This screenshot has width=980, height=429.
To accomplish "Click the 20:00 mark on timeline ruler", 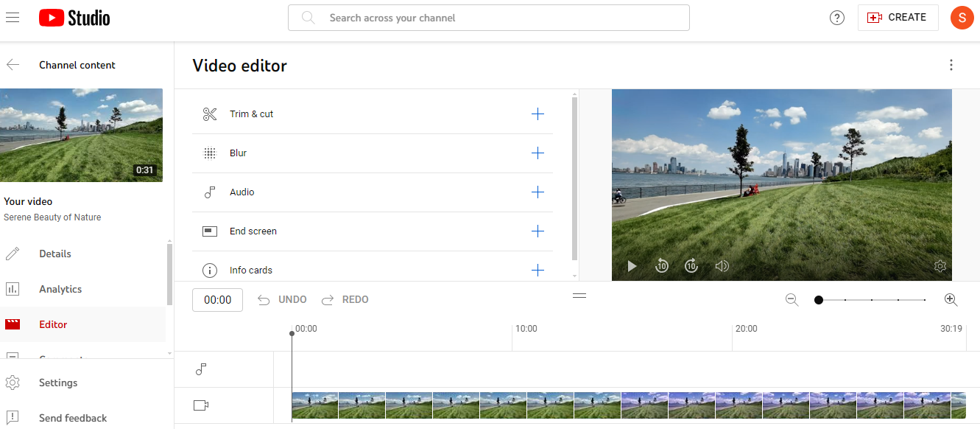I will point(747,329).
